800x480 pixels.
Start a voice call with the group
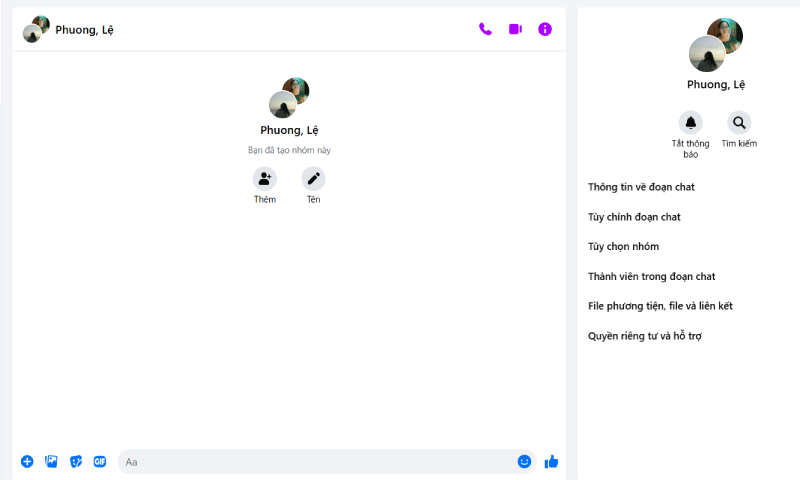click(x=485, y=29)
